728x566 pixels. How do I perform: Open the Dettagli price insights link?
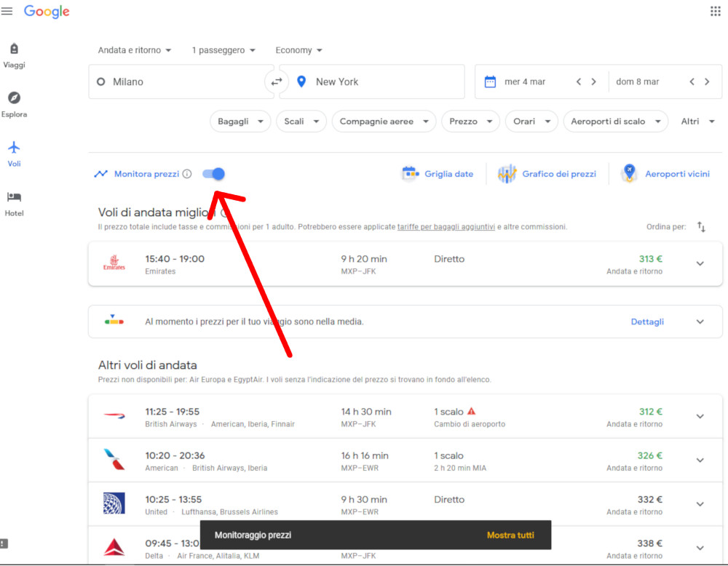(x=647, y=322)
